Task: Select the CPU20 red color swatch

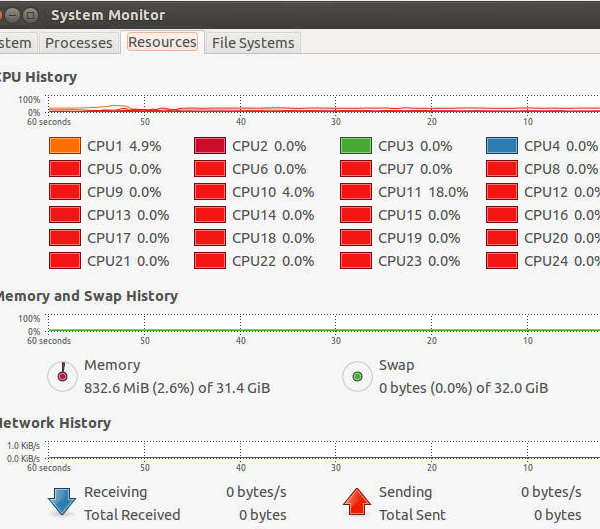Action: [502, 238]
